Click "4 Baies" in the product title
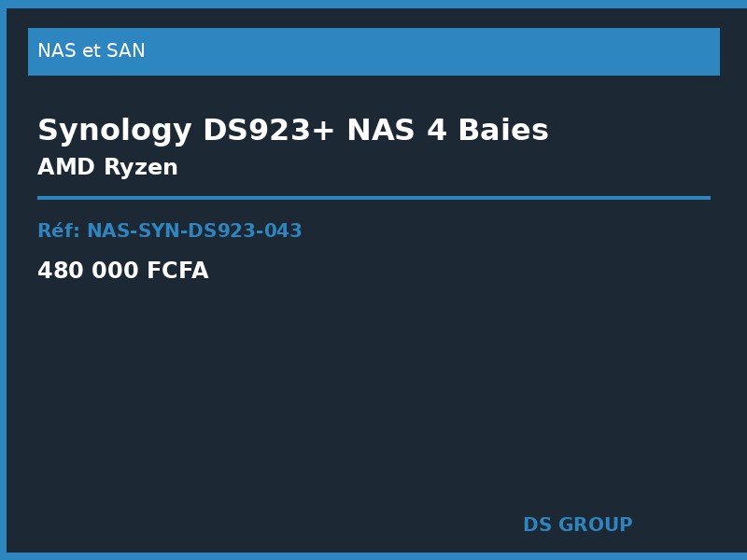 click(487, 131)
